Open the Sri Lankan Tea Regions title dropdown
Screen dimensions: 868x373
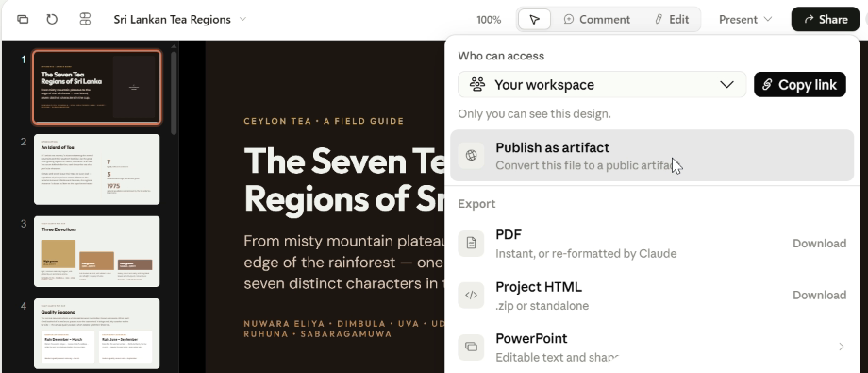180,20
